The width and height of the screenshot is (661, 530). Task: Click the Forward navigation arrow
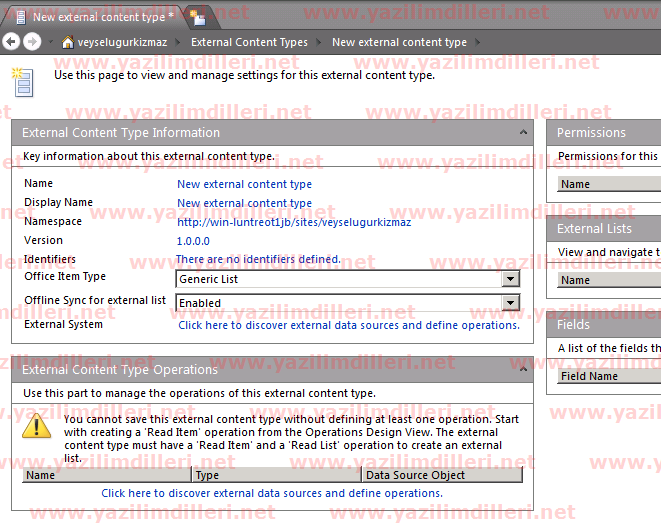tap(32, 42)
